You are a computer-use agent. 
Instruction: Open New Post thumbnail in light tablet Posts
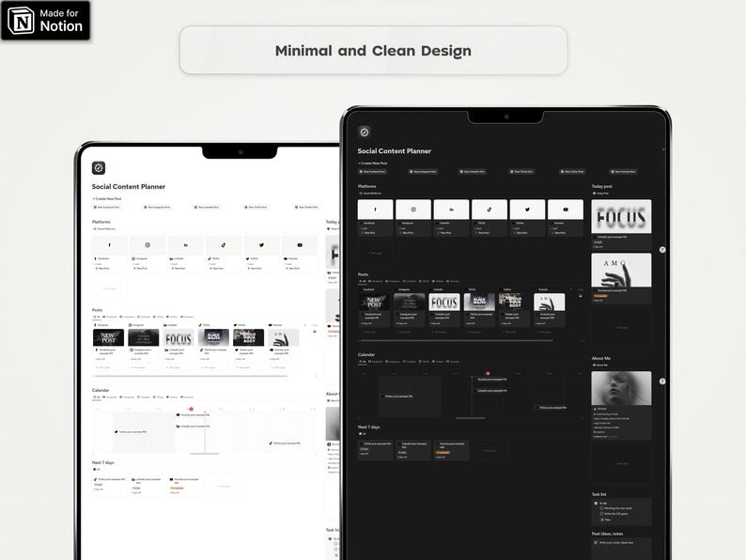coord(108,338)
